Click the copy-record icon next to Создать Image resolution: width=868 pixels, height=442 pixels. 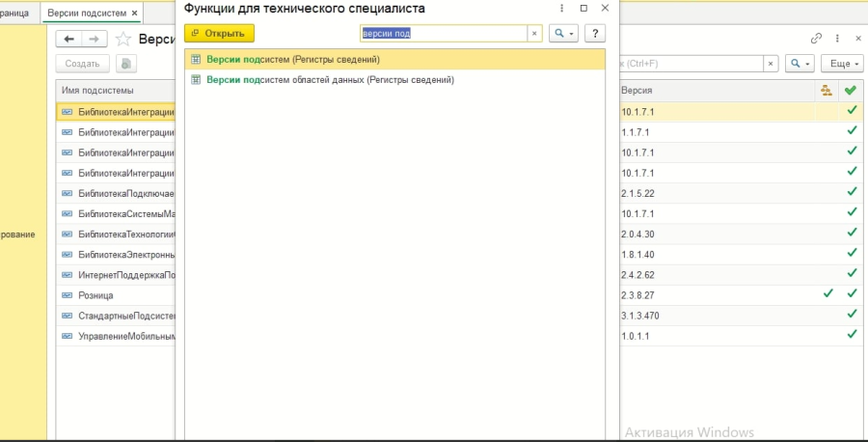pos(127,64)
